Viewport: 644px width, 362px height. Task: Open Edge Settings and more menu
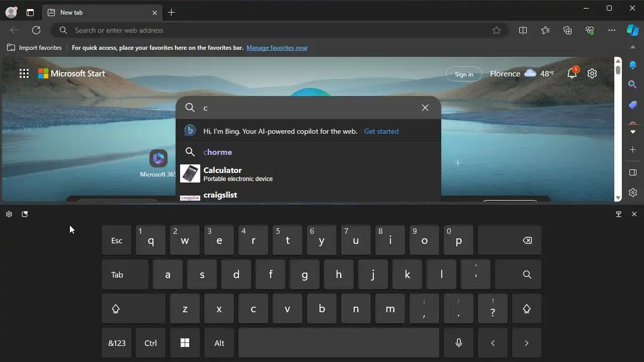tap(612, 30)
